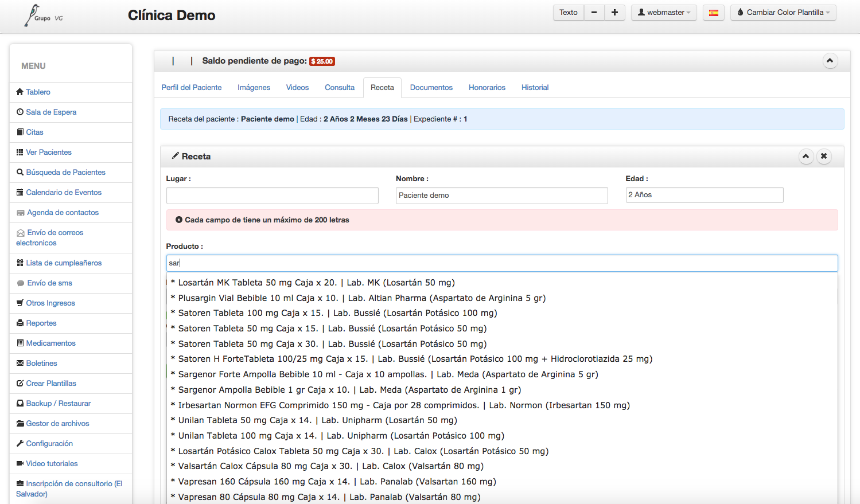Close the Receta panel with X

click(x=824, y=156)
